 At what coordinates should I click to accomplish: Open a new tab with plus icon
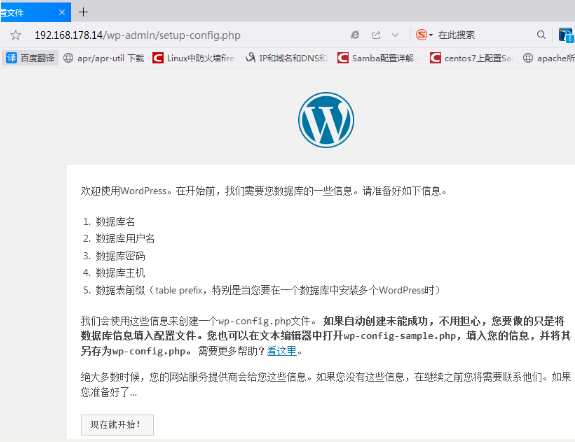(83, 12)
